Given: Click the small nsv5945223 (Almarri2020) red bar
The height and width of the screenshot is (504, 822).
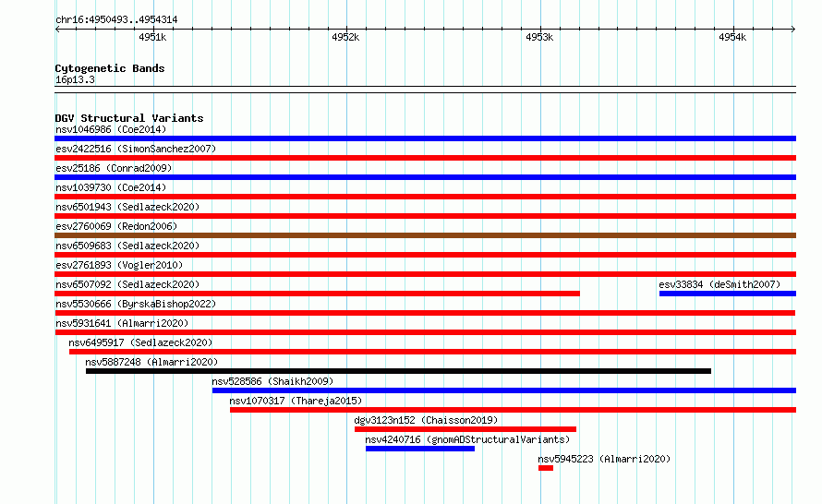Looking at the screenshot, I should tap(546, 468).
